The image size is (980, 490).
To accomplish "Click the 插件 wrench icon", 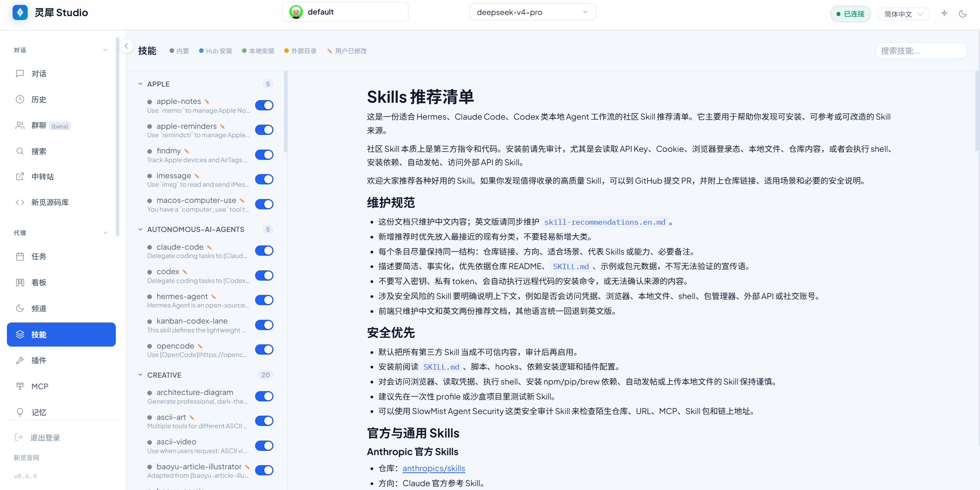I will click(20, 360).
